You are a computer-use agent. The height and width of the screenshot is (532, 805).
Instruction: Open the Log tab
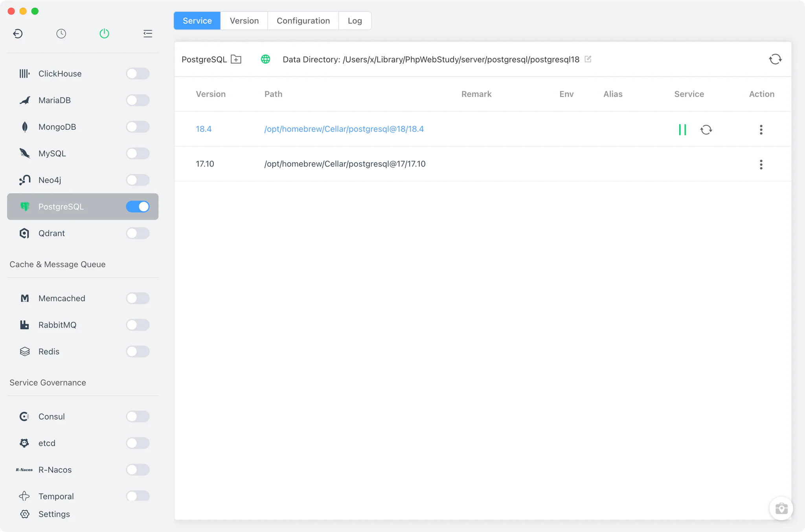pyautogui.click(x=355, y=21)
